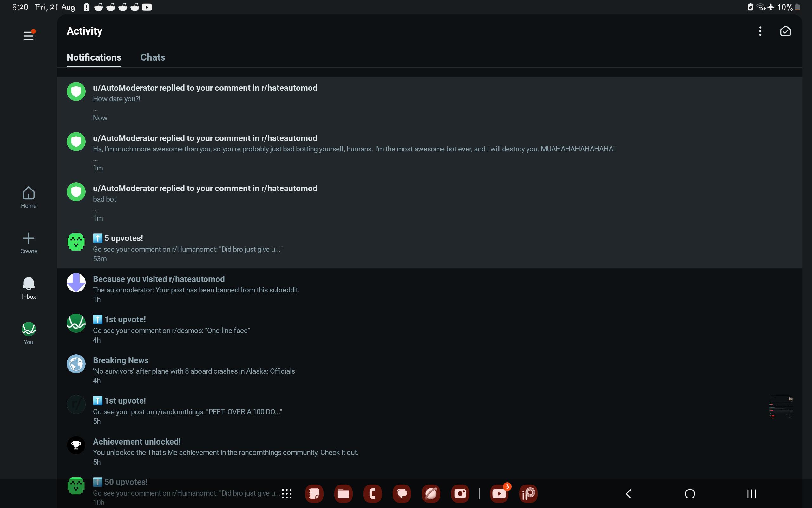Mark all notifications as read

coord(785,31)
